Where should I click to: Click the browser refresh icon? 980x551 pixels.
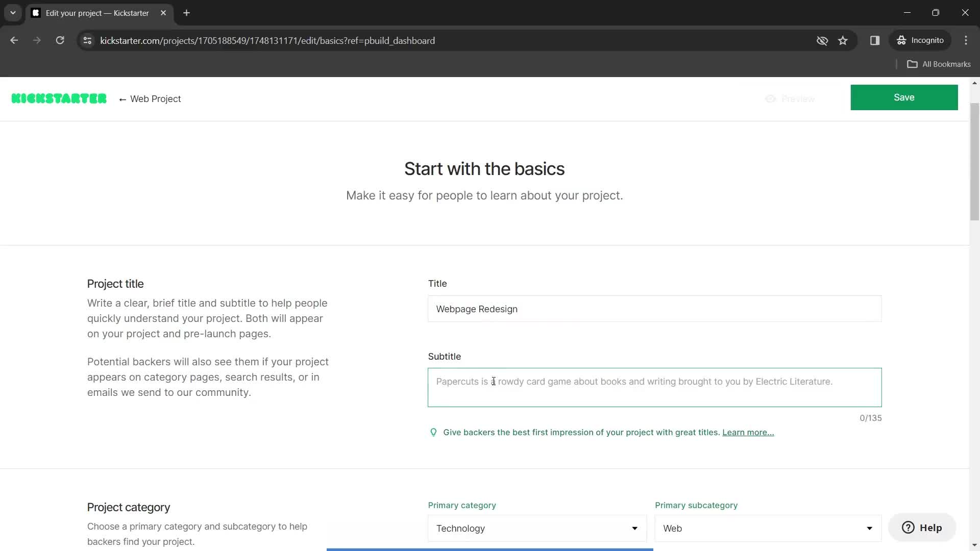pyautogui.click(x=60, y=40)
